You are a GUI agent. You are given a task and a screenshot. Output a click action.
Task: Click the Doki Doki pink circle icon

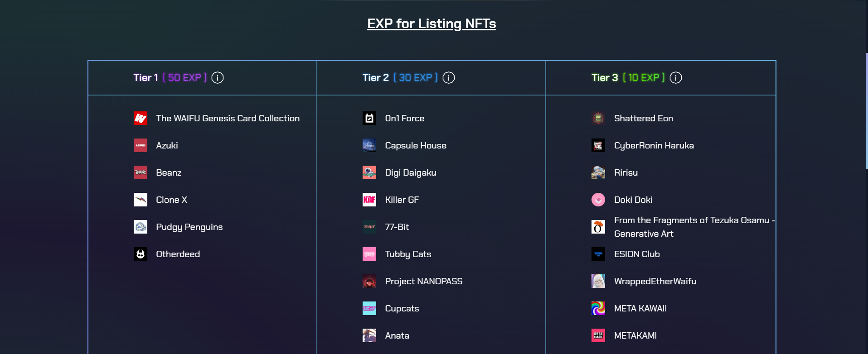click(598, 200)
